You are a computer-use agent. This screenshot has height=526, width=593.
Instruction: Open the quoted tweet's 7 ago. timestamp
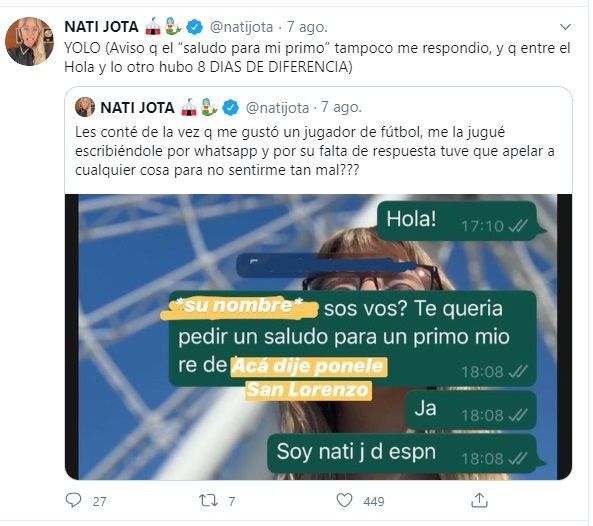342,107
